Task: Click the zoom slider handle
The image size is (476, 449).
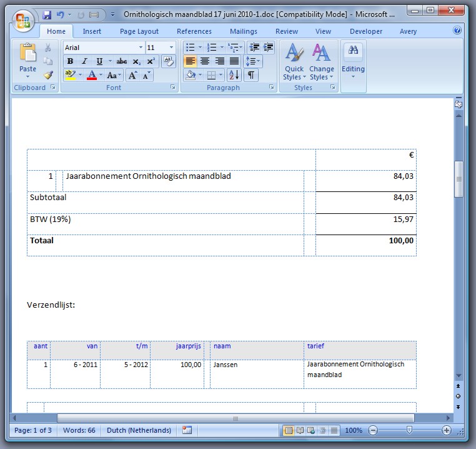Action: click(409, 430)
